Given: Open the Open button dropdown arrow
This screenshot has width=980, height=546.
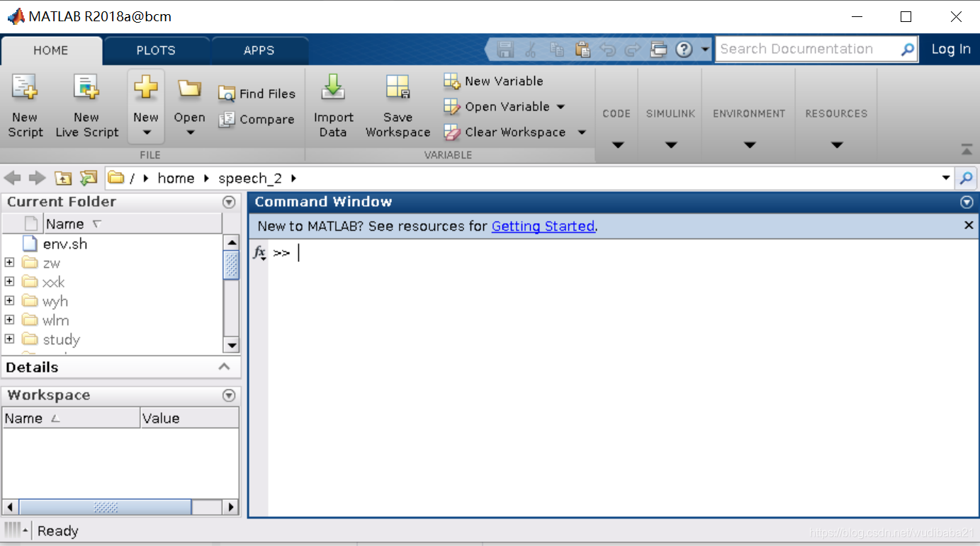Looking at the screenshot, I should click(190, 132).
